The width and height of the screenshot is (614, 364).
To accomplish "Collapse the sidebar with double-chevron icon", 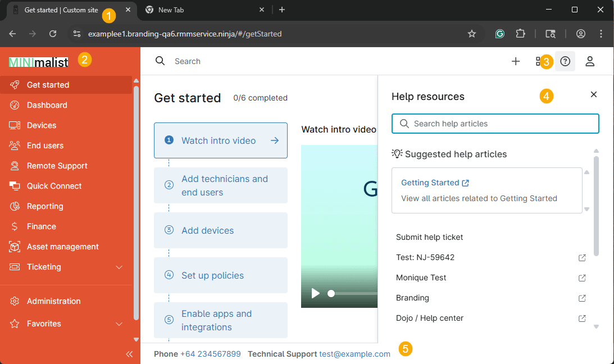I will click(x=129, y=354).
